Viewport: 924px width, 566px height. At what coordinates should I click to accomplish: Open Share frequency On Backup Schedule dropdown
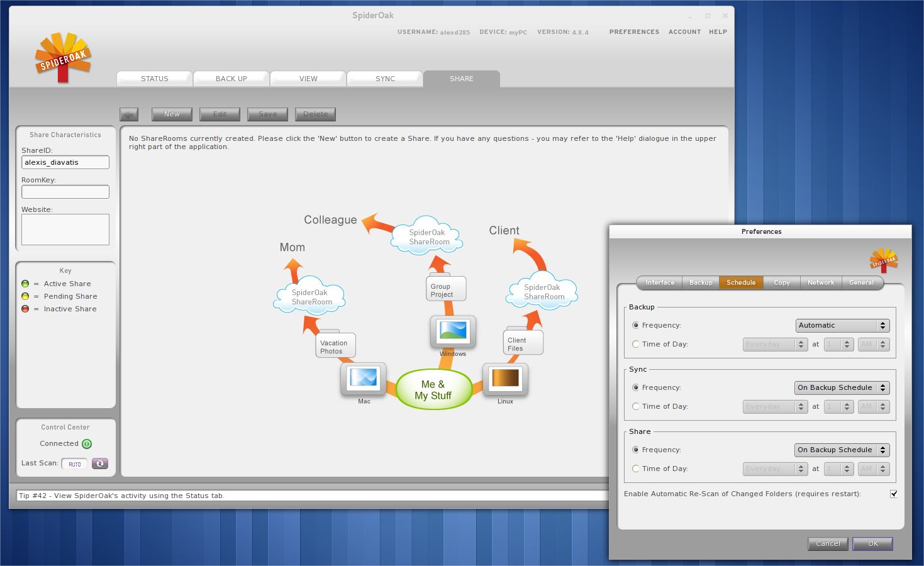[842, 450]
